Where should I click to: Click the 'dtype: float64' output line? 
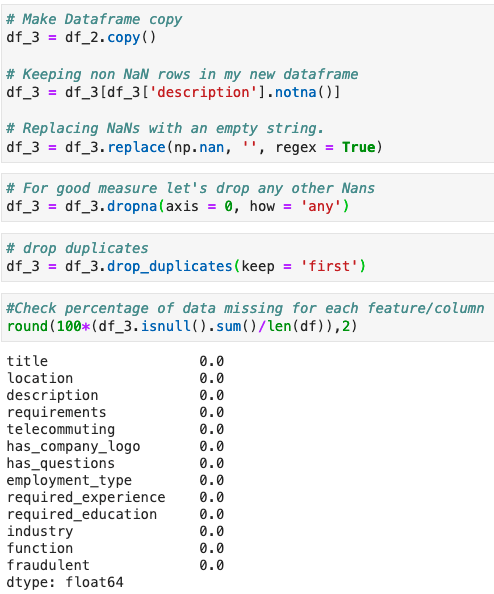[x=65, y=582]
